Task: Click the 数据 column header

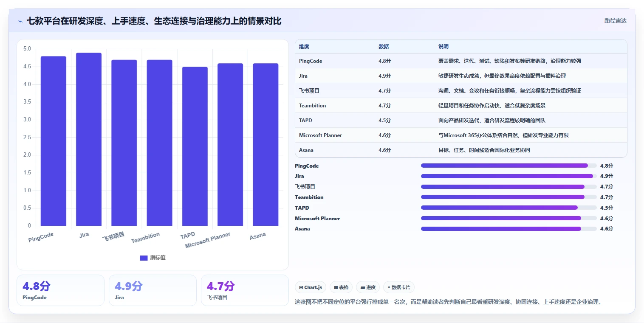Action: [x=384, y=47]
